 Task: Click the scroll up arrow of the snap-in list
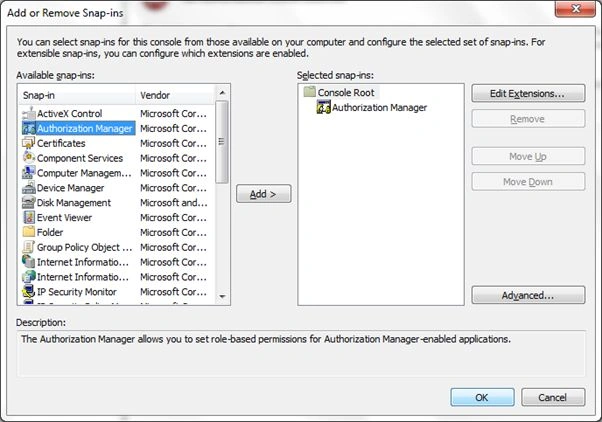click(x=222, y=93)
